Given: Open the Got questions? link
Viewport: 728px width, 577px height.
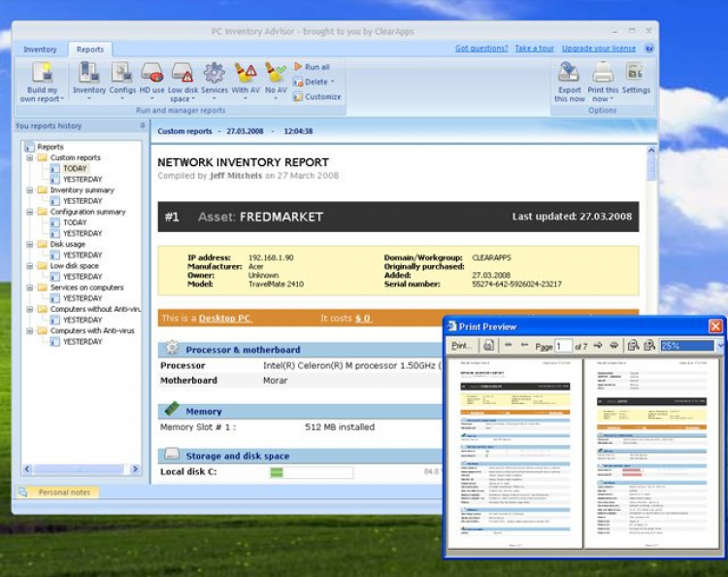Looking at the screenshot, I should [481, 48].
